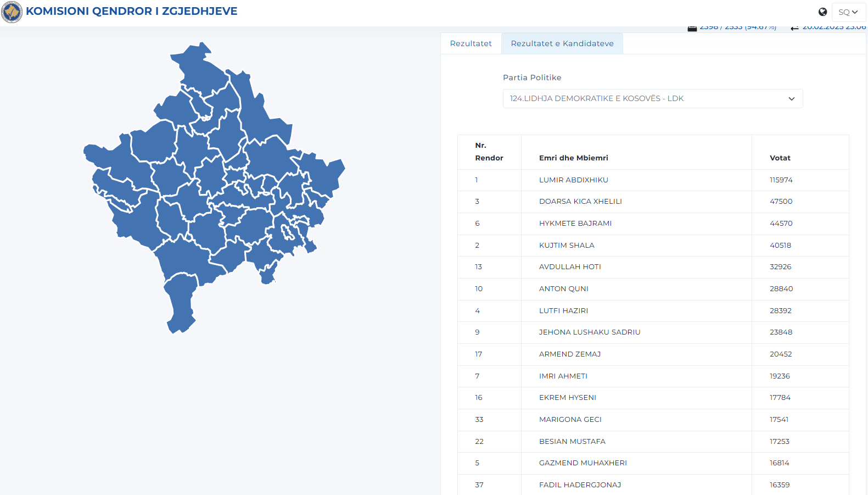Viewport: 868px width, 495px height.
Task: Click the arrows icon beside the update time
Action: 794,28
